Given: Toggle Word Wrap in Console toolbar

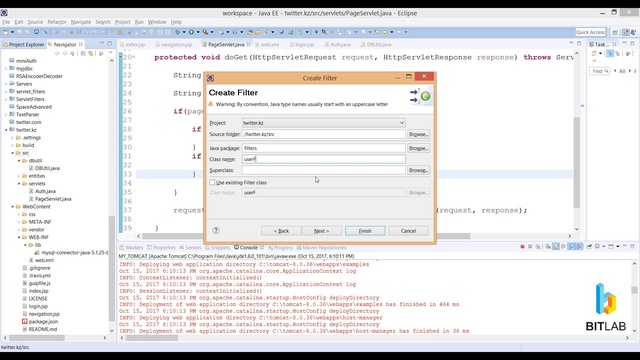Looking at the screenshot, I should pos(563,247).
